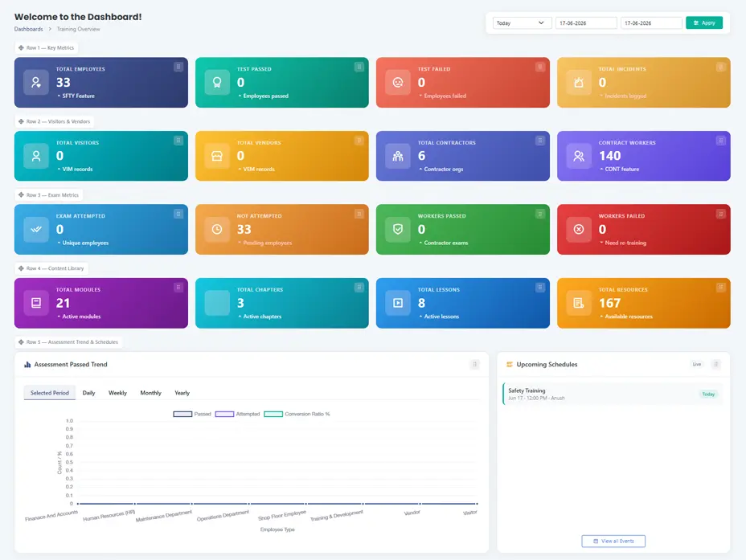Click the Not Attempted clock icon
Viewport: 746px width, 560px height.
click(x=217, y=230)
